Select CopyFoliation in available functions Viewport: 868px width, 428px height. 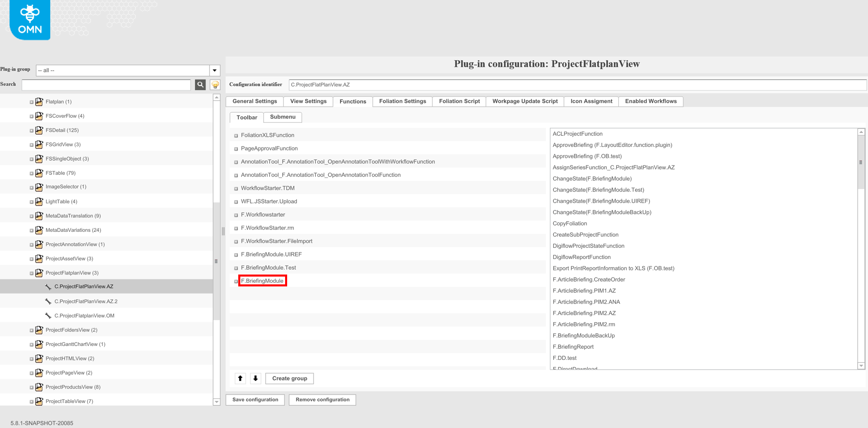pyautogui.click(x=569, y=224)
